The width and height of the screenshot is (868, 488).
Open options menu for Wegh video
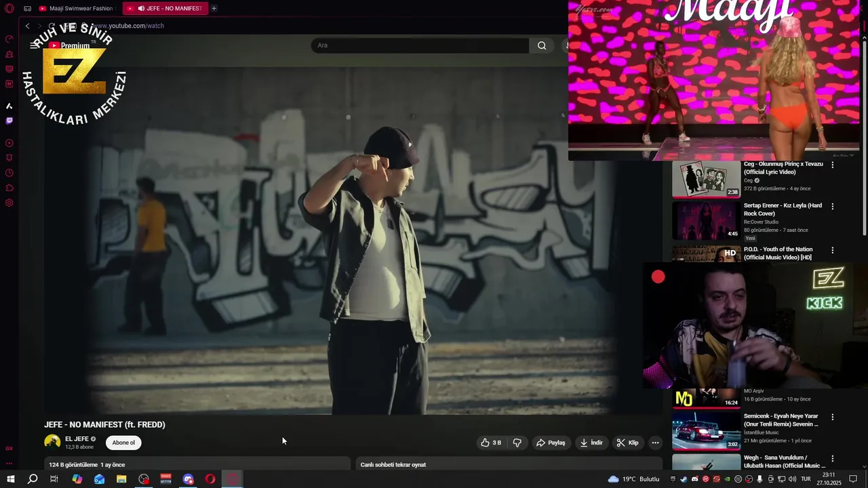pos(833,458)
